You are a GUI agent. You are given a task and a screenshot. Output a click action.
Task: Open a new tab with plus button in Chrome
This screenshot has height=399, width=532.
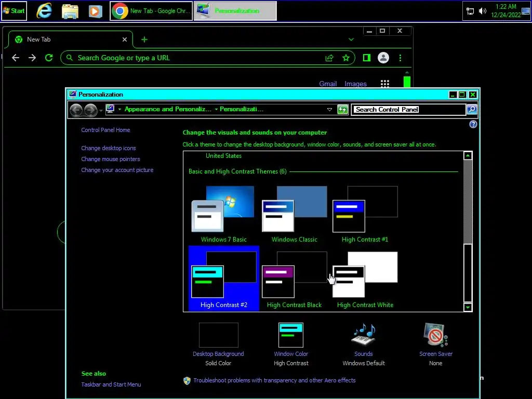(x=144, y=39)
